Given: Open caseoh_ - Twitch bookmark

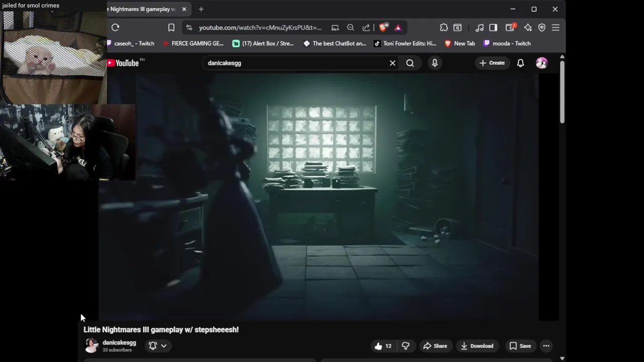Looking at the screenshot, I should [x=131, y=43].
